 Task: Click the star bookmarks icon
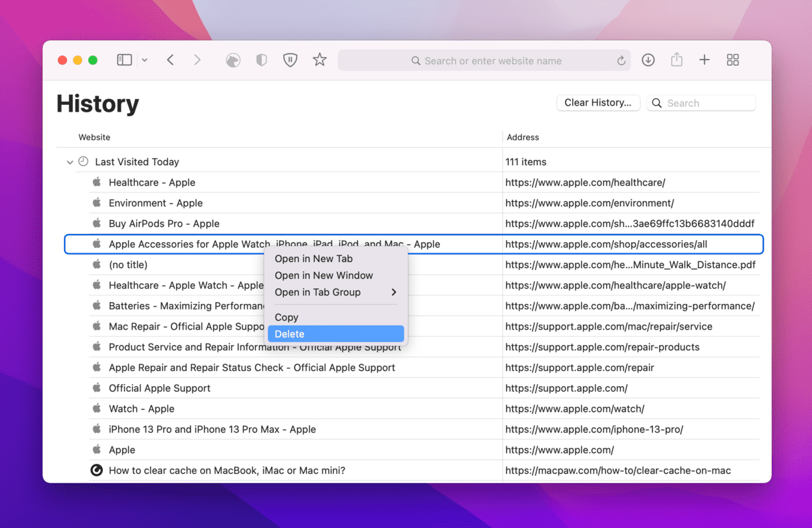(320, 60)
